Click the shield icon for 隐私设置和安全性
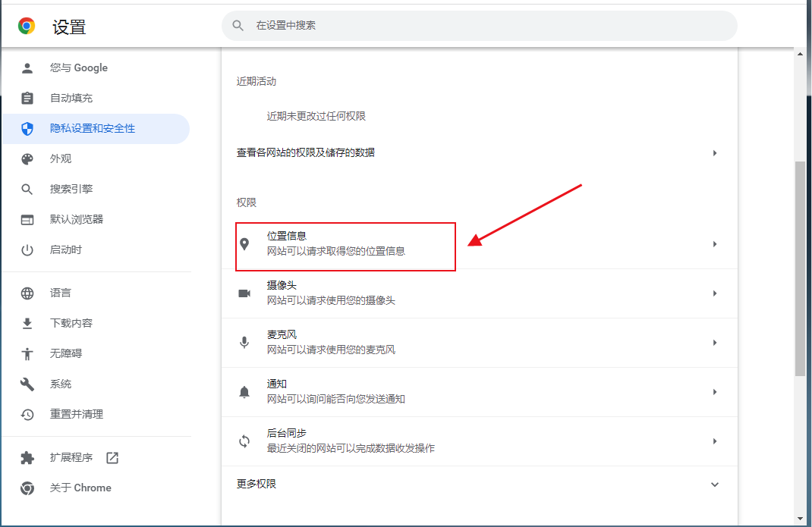Viewport: 812px width, 527px height. 27,128
